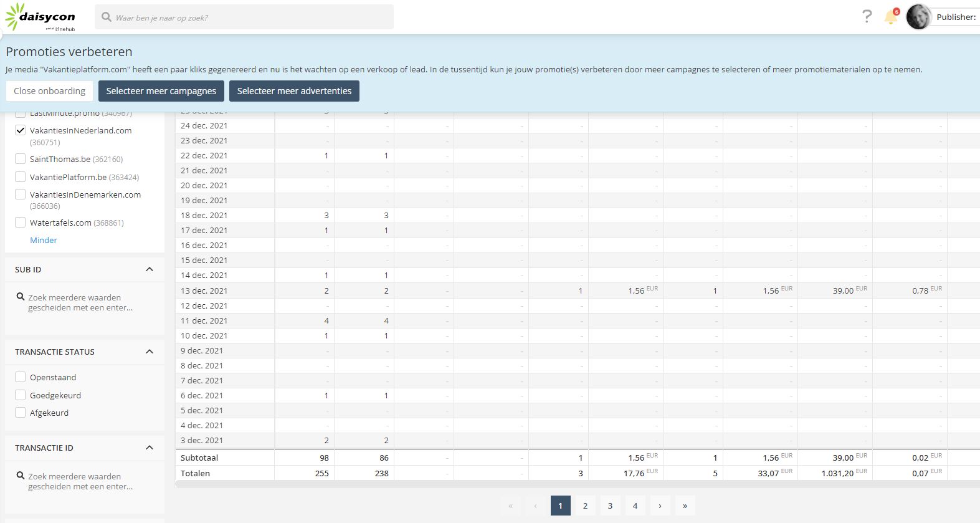980x523 pixels.
Task: Click the '3 dec. 2021' row date
Action: 202,440
